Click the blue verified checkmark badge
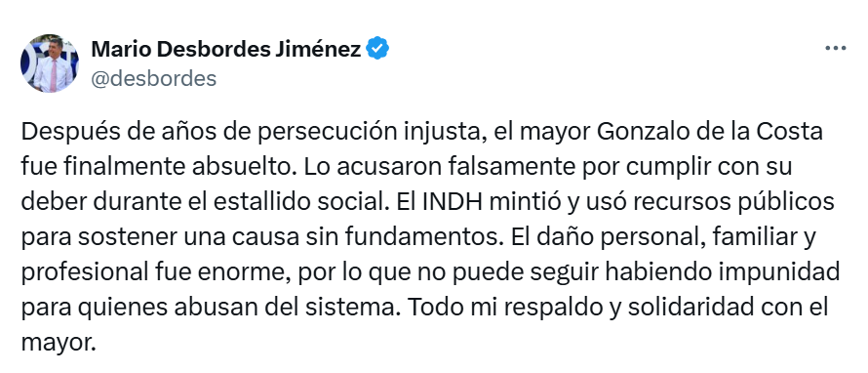Screen dimensions: 868x373 [x=377, y=49]
